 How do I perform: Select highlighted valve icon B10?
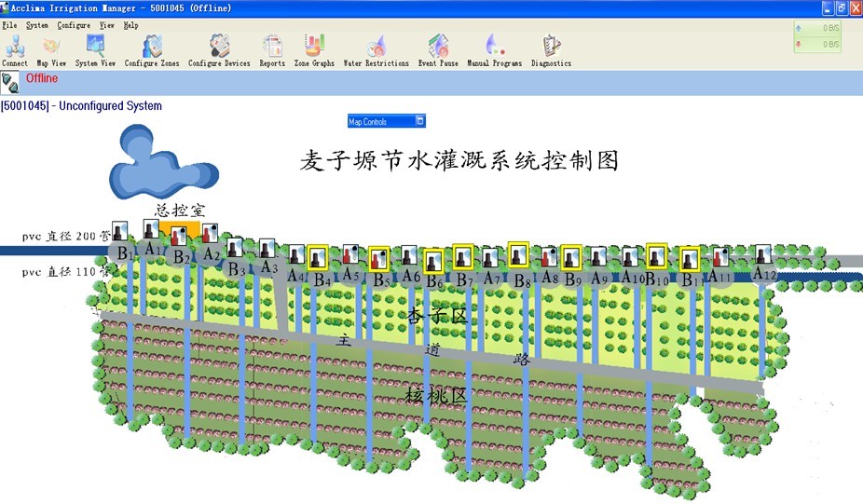657,256
